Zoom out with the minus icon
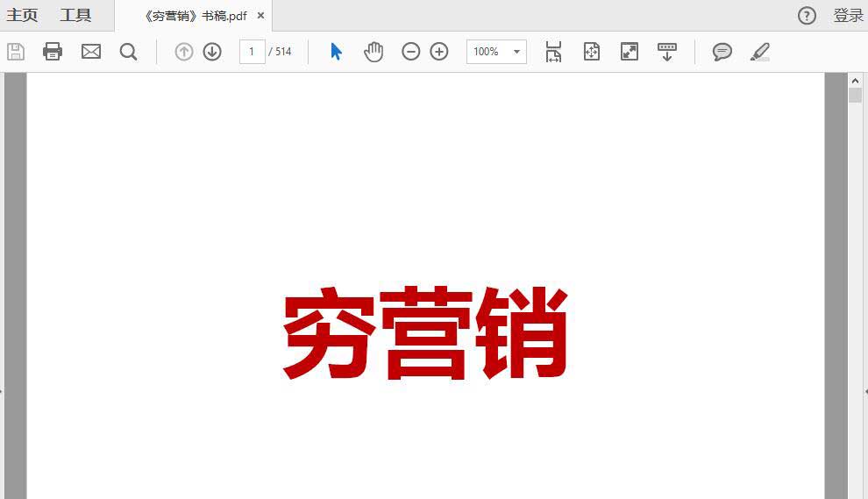The height and width of the screenshot is (499, 868). pos(410,52)
